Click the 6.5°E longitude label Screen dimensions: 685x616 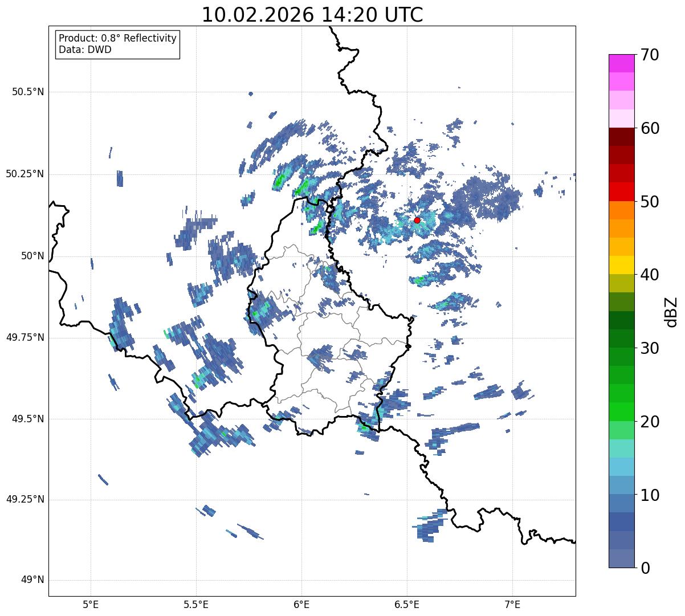407,604
